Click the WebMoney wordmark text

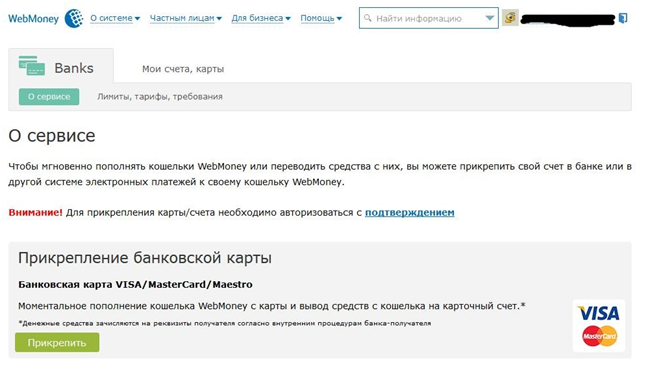[34, 19]
